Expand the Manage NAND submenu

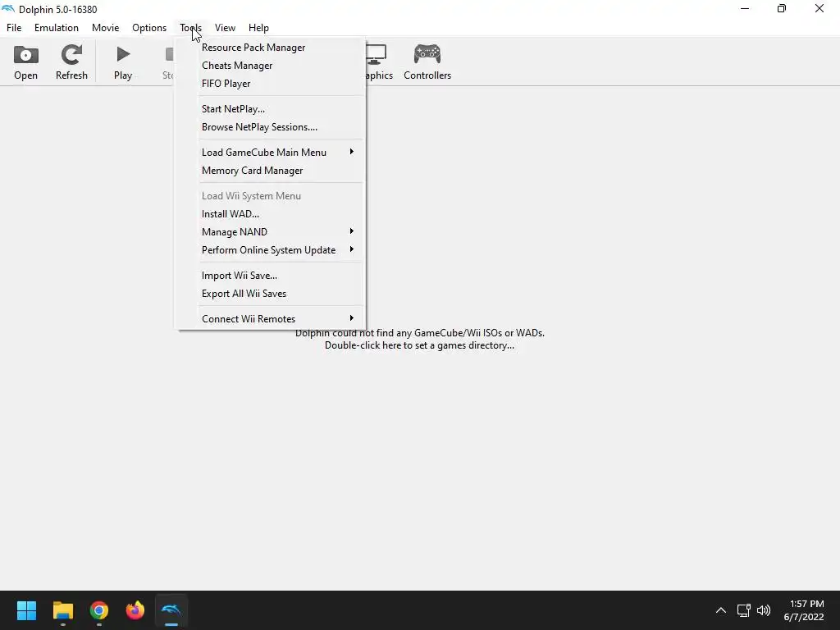pyautogui.click(x=271, y=232)
